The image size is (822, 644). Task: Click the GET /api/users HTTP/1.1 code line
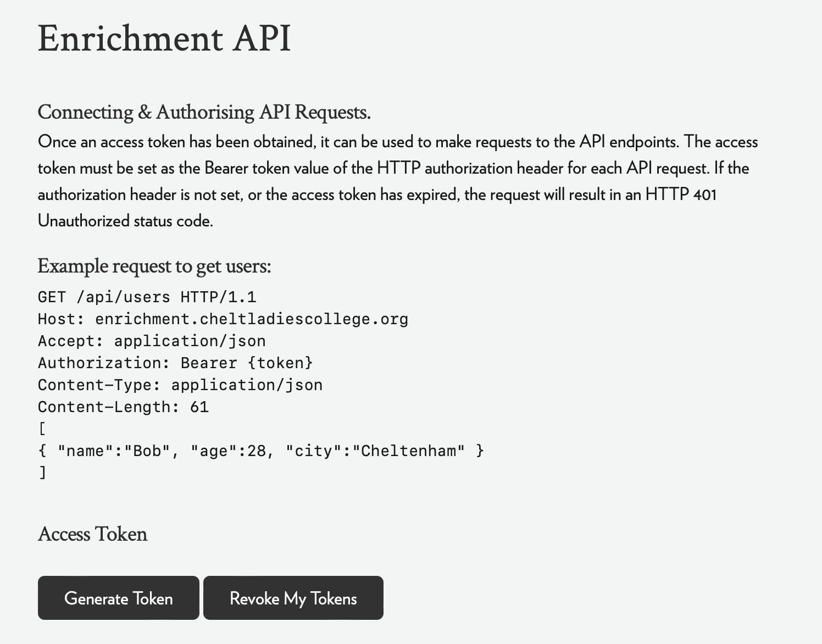click(x=147, y=297)
